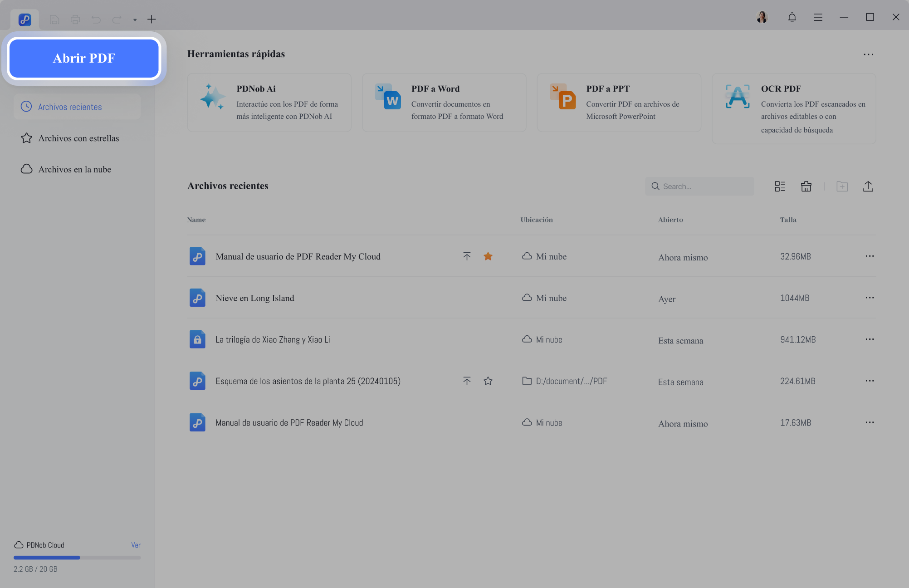The width and height of the screenshot is (909, 588).
Task: Open more options for Herramientas rápidas
Action: [868, 54]
